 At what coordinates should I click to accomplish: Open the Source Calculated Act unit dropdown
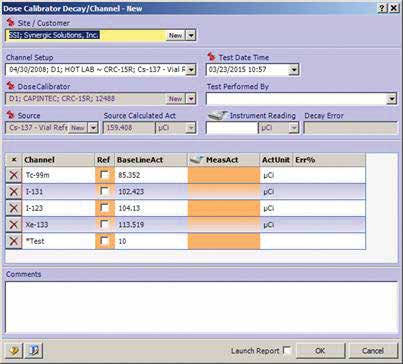191,128
